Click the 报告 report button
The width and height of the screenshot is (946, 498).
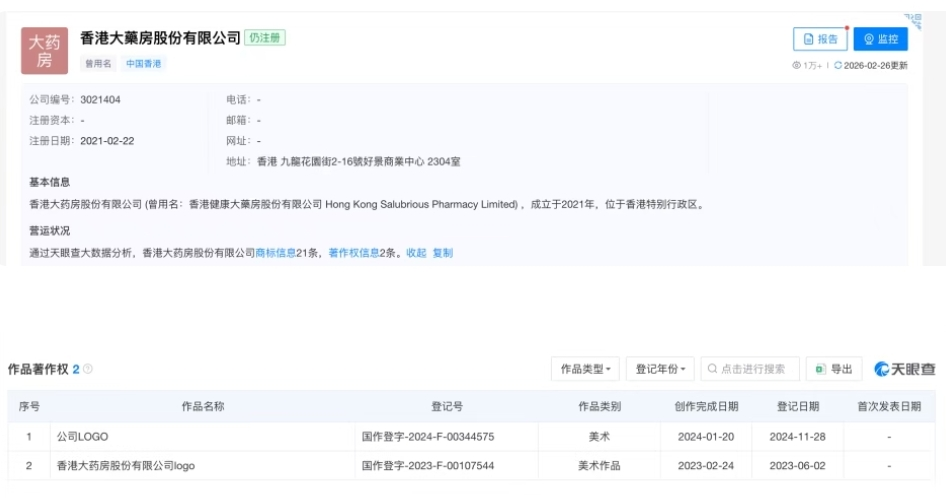819,39
